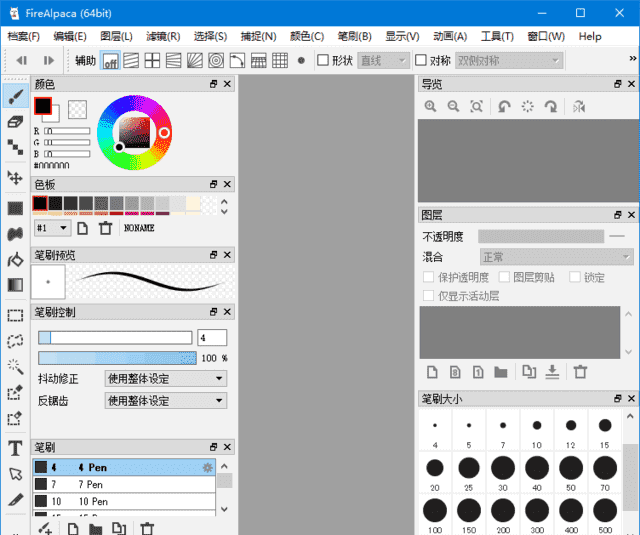Choose brush size 20 preset
This screenshot has width=640, height=535.
435,473
